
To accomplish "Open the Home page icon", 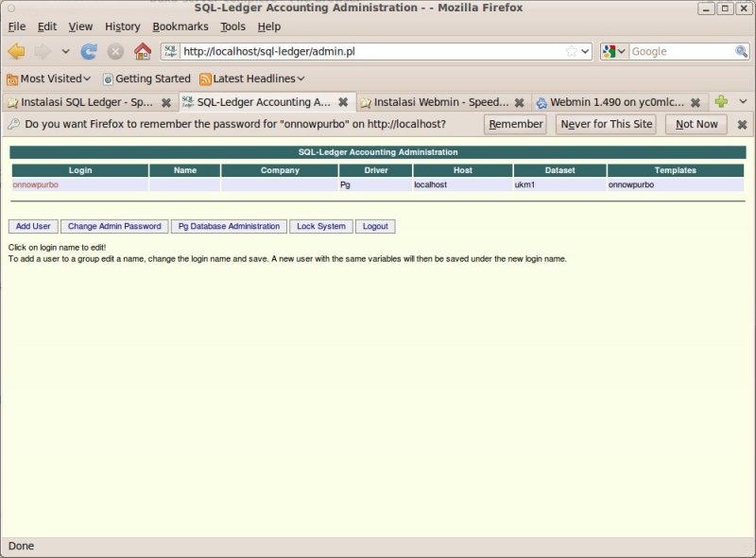I will coord(142,51).
